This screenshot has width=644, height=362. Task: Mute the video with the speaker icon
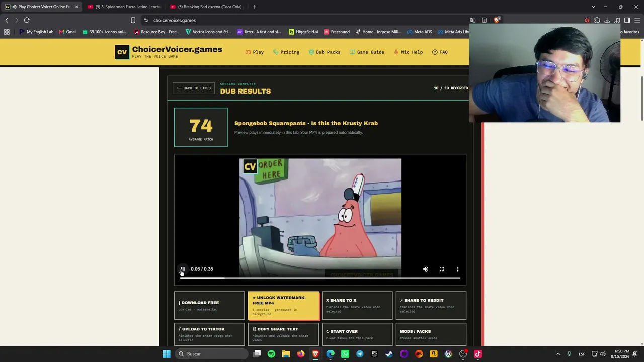click(x=426, y=269)
